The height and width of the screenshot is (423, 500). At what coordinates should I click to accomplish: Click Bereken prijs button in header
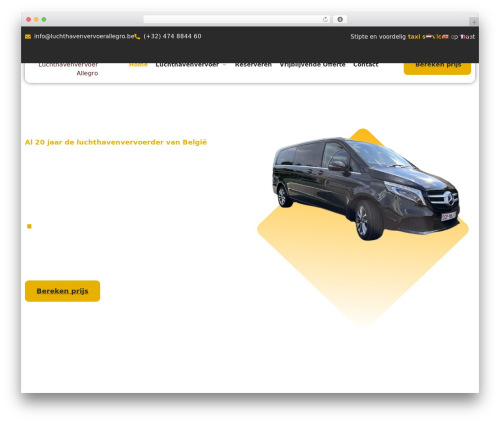click(437, 68)
